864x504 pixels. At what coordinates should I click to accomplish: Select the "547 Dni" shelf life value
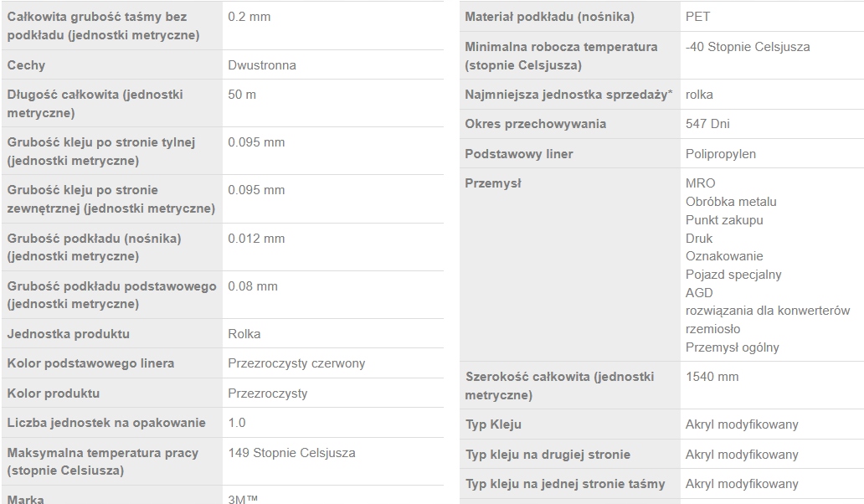click(x=707, y=124)
